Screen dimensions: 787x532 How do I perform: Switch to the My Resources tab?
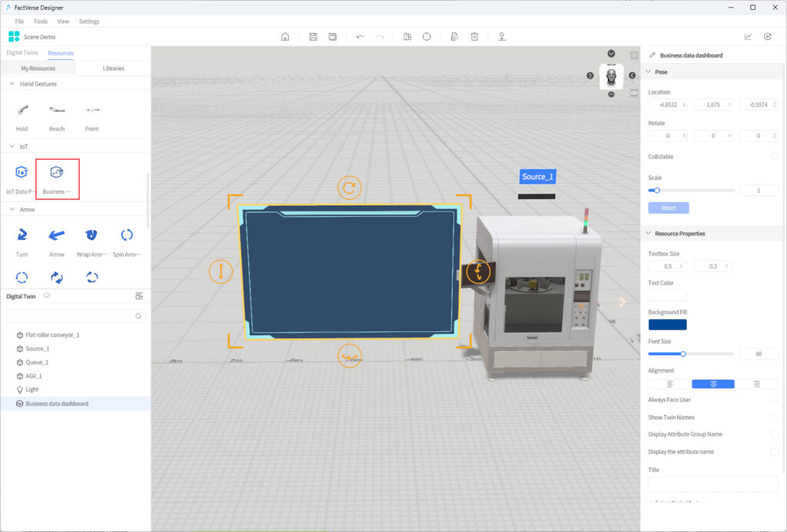38,68
